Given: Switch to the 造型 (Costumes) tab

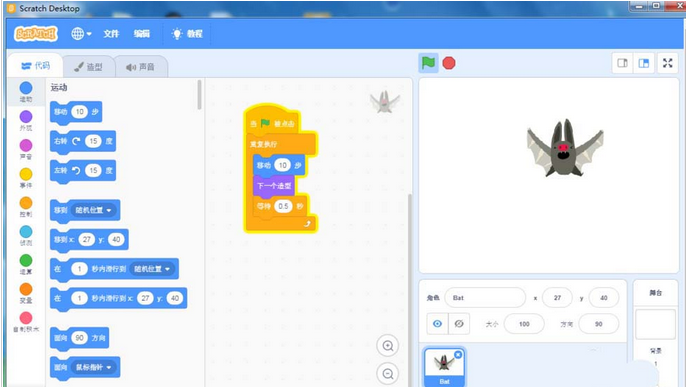Looking at the screenshot, I should click(x=89, y=67).
